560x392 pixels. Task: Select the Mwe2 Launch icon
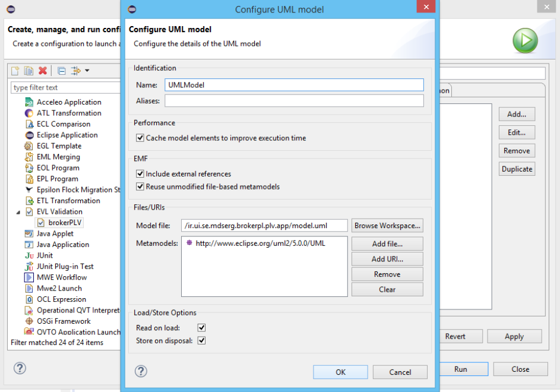29,289
